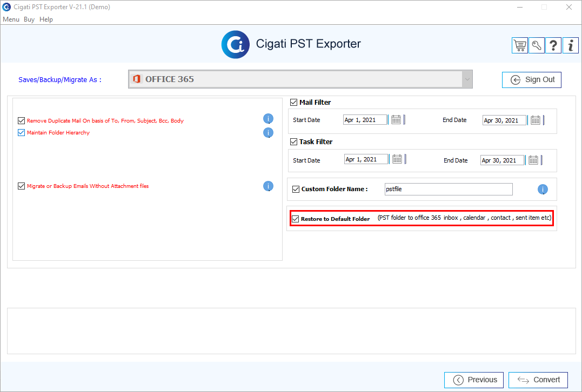Open the key activation icon
582x392 pixels.
[x=537, y=45]
